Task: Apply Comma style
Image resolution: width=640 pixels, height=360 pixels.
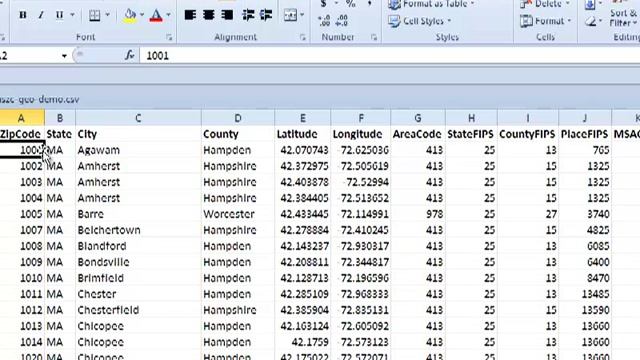Action: [x=369, y=4]
